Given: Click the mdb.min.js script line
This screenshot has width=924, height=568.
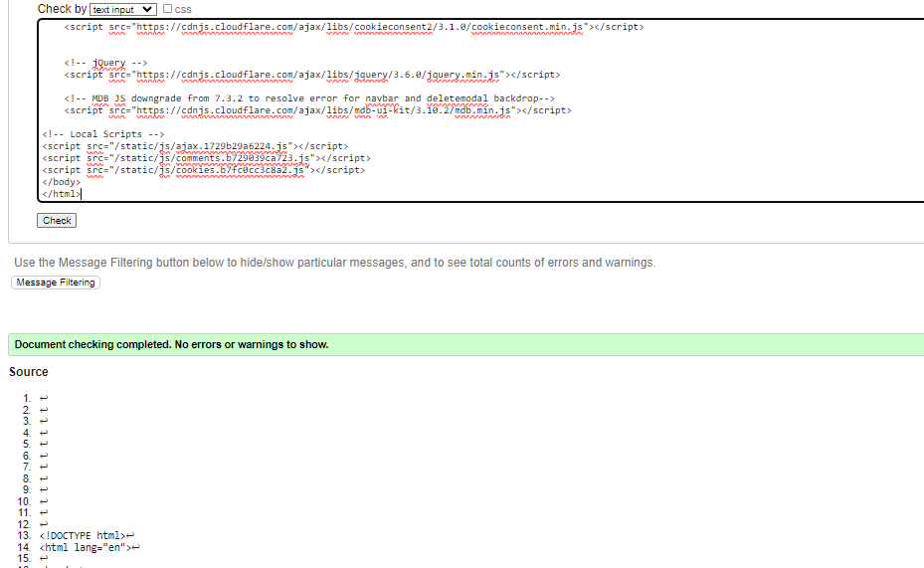Looking at the screenshot, I should point(317,110).
